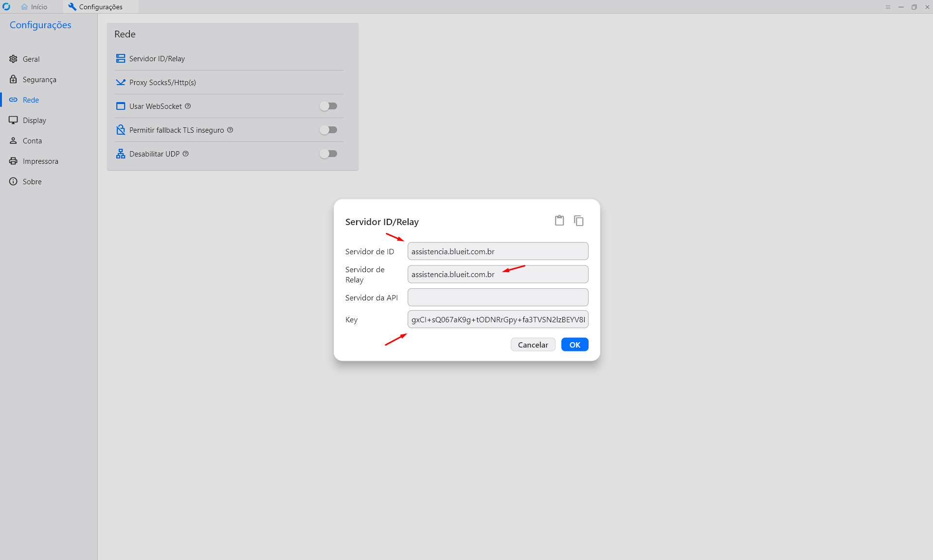
Task: Open Segurança settings section
Action: point(39,79)
